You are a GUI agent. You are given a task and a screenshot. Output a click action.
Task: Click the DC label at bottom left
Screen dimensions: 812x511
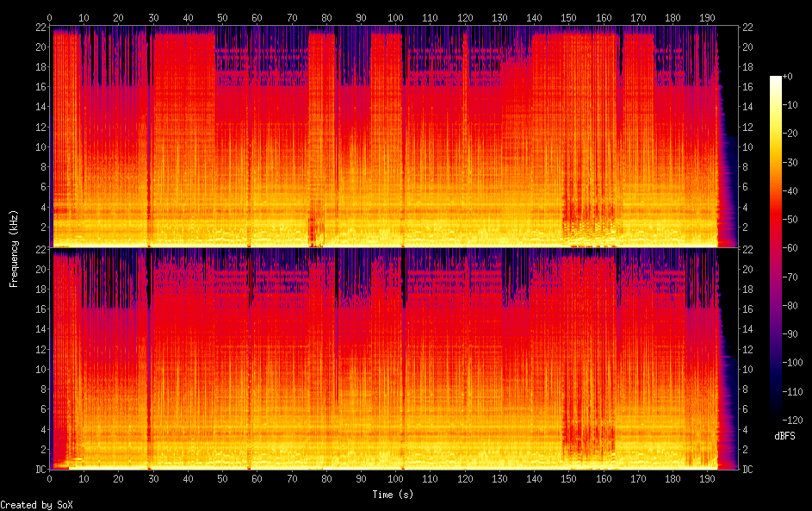[40, 470]
